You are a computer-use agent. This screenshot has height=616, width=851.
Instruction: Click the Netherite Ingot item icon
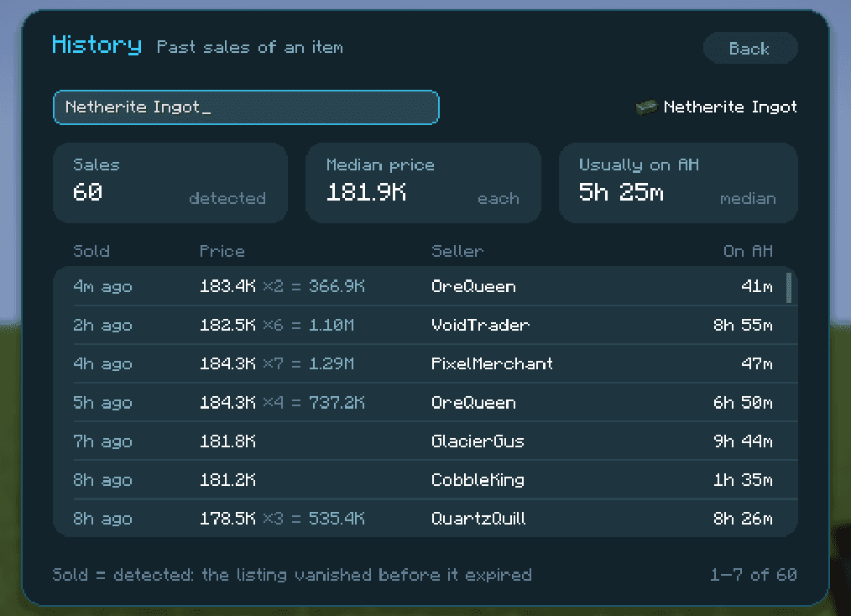[646, 107]
